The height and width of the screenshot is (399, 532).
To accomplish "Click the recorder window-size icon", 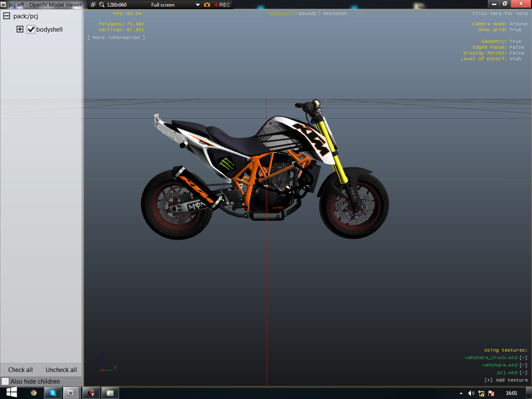I will coord(93,5).
